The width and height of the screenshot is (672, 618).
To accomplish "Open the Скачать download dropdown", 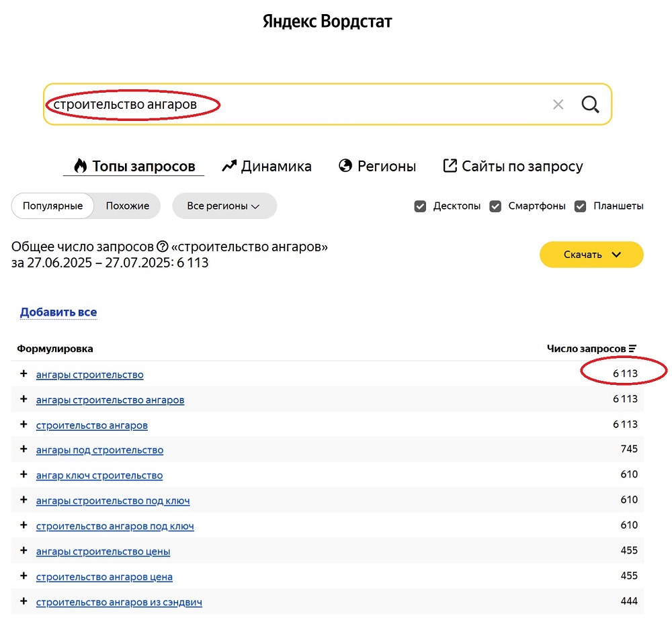I will 591,255.
